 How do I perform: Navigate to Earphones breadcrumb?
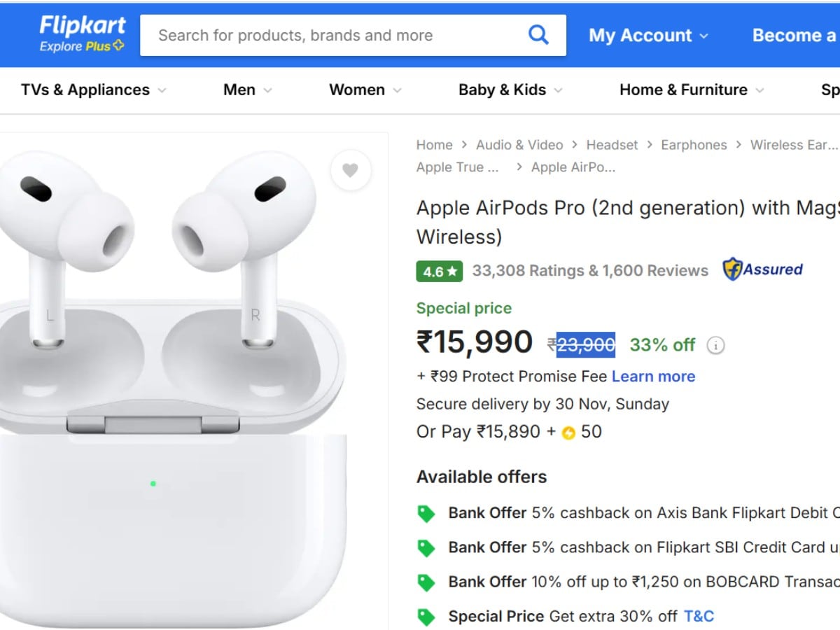click(694, 145)
